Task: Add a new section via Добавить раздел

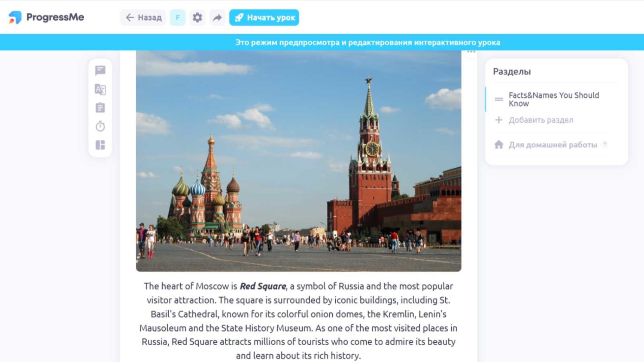Action: pos(541,120)
